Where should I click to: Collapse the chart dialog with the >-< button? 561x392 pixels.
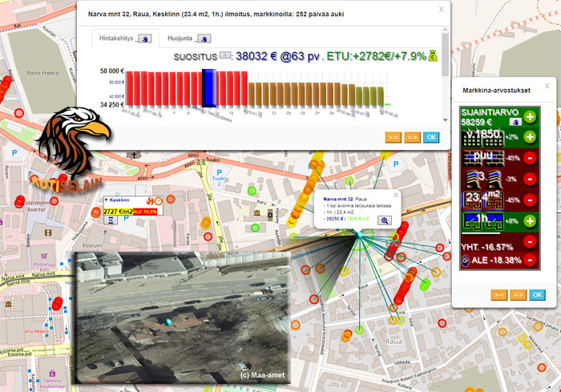[x=394, y=137]
